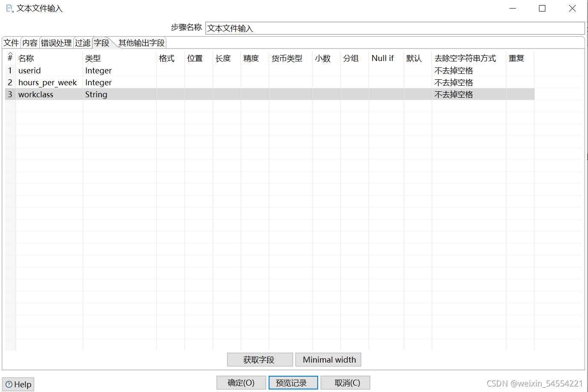The height and width of the screenshot is (392, 588).
Task: Click the 名称 column header
Action: tap(49, 58)
